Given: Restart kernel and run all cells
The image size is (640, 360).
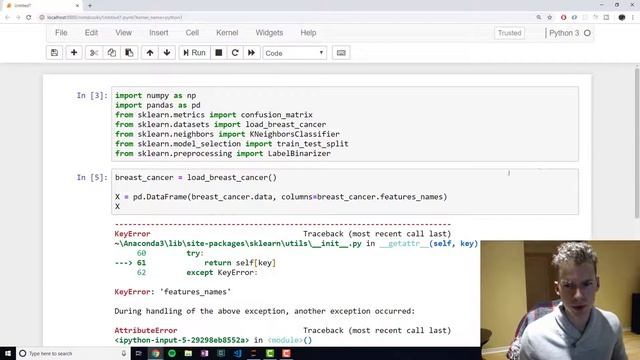Looking at the screenshot, I should [251, 53].
